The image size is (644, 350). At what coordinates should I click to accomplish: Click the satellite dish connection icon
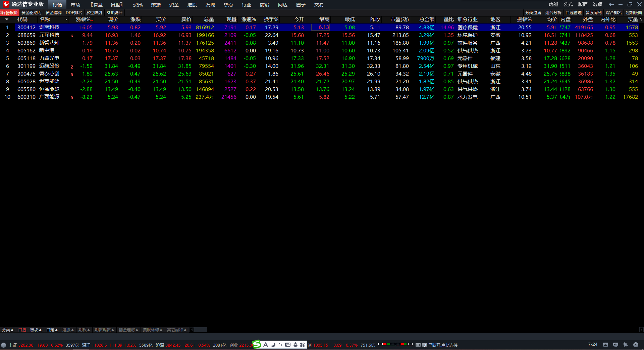[626, 345]
